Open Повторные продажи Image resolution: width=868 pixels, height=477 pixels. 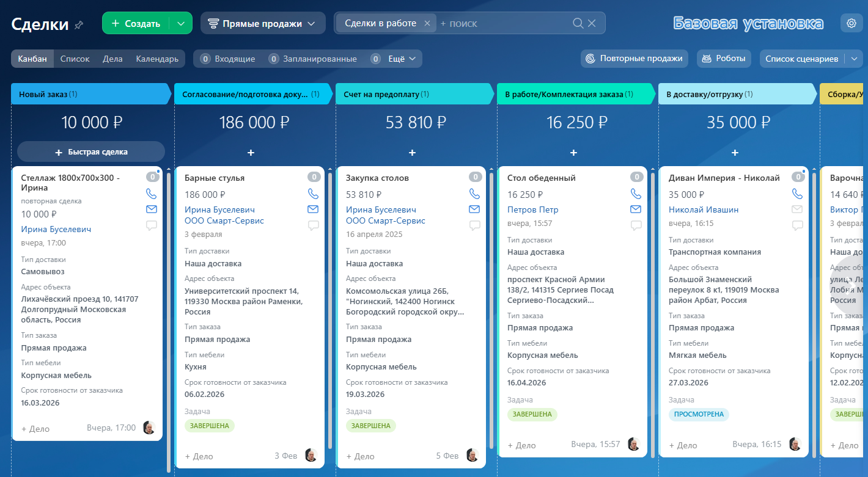[634, 59]
